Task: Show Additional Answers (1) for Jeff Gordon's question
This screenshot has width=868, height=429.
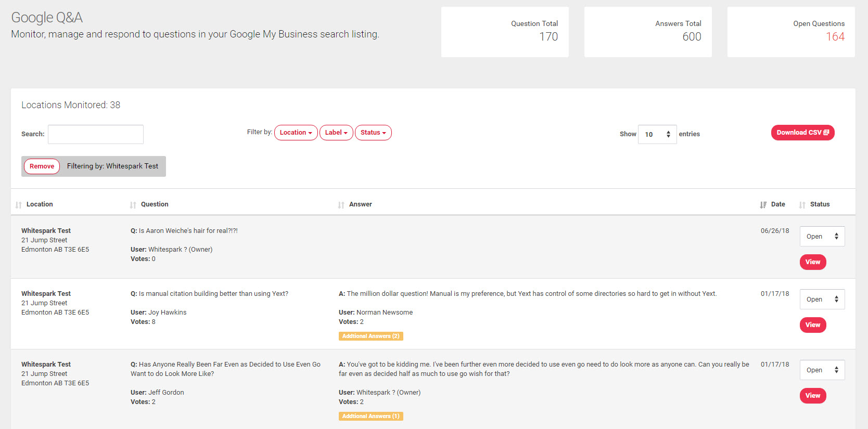Action: click(x=371, y=417)
